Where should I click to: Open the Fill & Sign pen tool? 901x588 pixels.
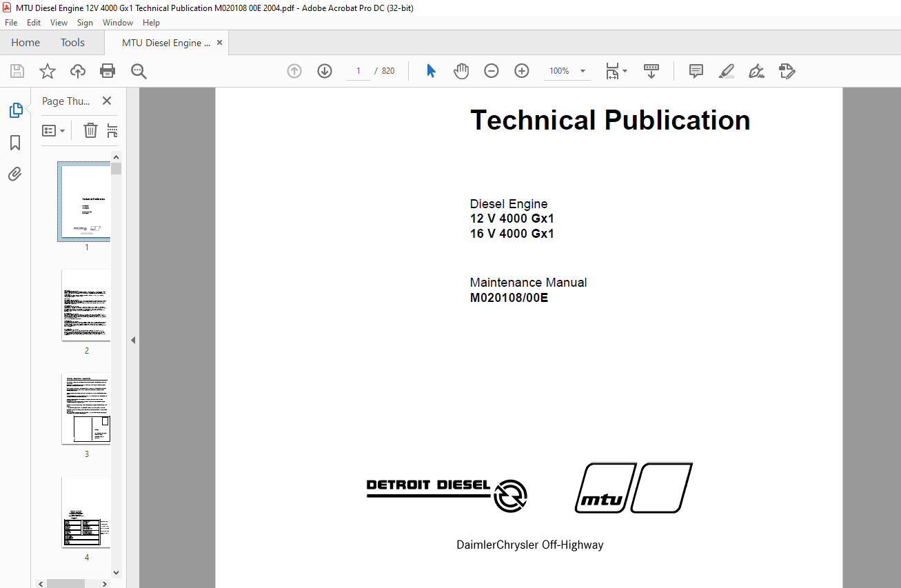pyautogui.click(x=757, y=71)
